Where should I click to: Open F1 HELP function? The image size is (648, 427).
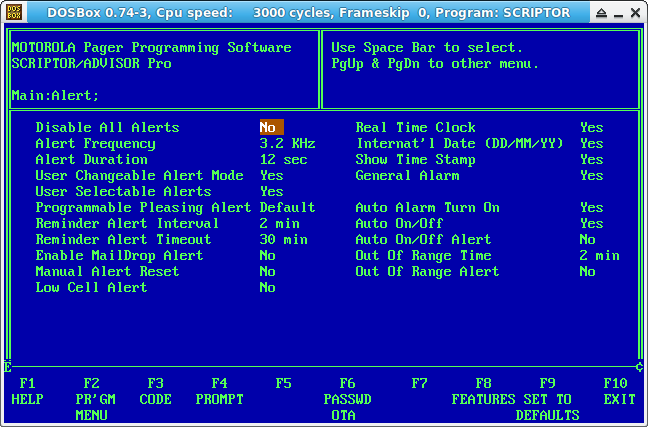[x=27, y=391]
